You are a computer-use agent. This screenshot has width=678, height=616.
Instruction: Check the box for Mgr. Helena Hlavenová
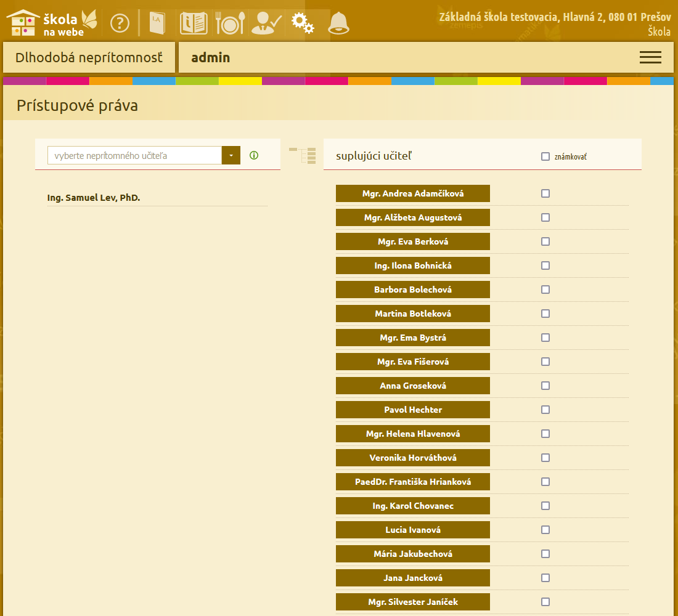pyautogui.click(x=545, y=434)
